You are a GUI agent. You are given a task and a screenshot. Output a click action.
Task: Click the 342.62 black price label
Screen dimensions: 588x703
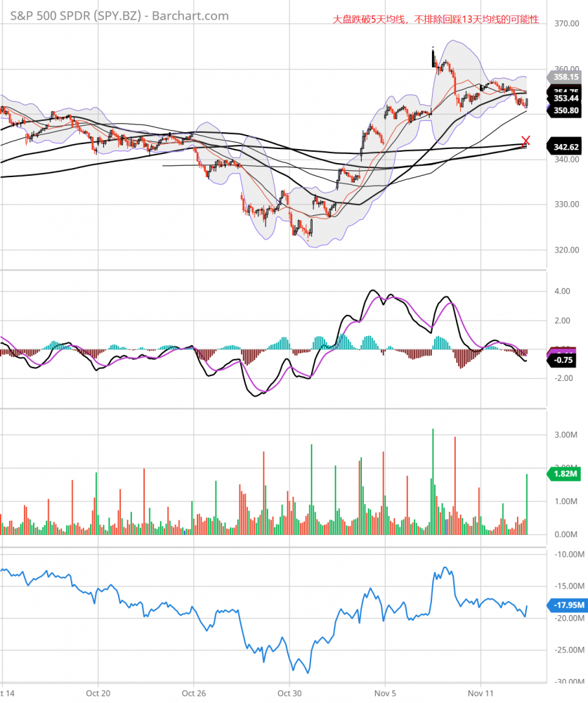566,147
